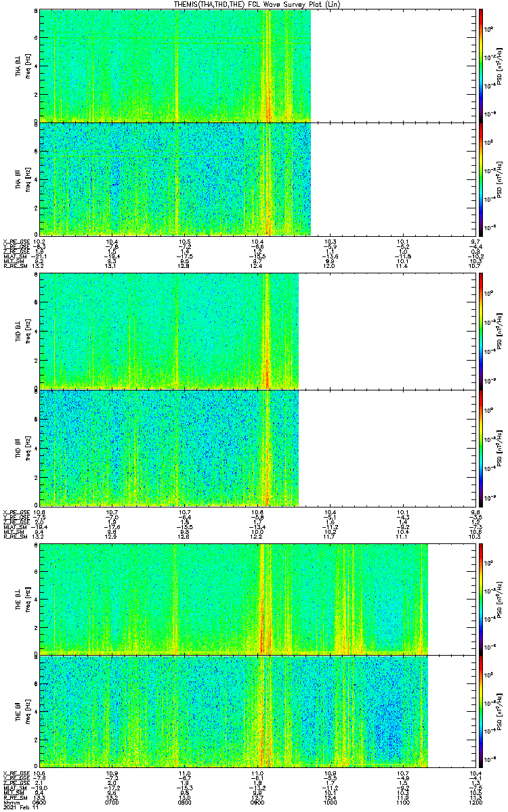The height and width of the screenshot is (812, 508).
Task: Click the THE B-perpendicular freq [Hz] axis label
Action: [x=28, y=600]
